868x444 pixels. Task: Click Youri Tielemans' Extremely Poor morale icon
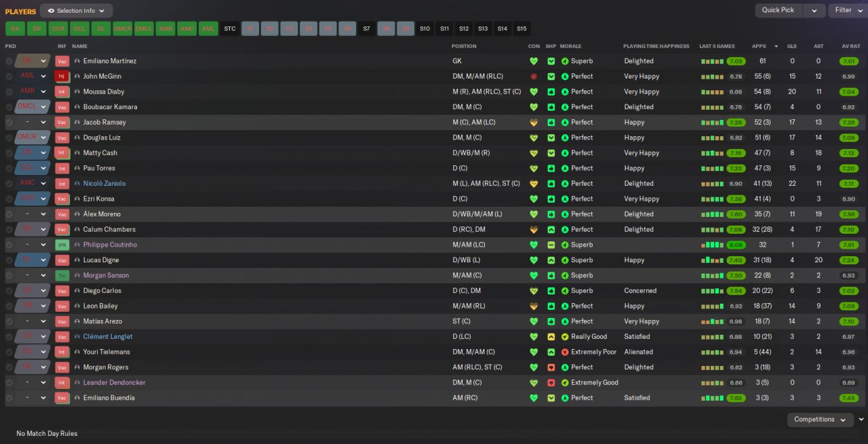pos(565,352)
